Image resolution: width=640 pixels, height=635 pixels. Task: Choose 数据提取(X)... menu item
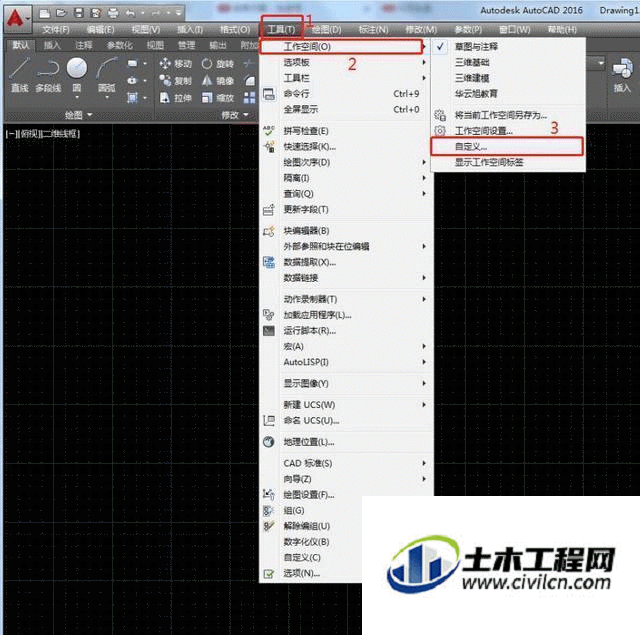click(346, 262)
